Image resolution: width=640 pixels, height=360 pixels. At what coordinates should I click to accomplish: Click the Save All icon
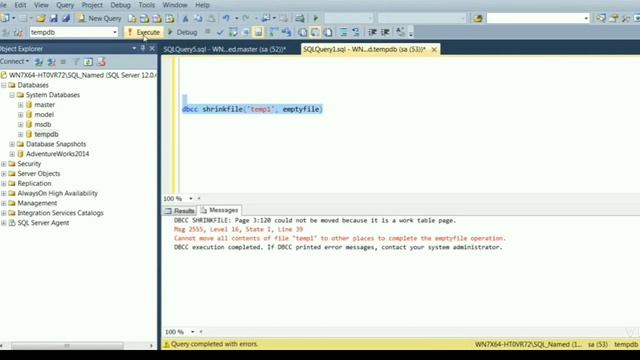(66, 18)
